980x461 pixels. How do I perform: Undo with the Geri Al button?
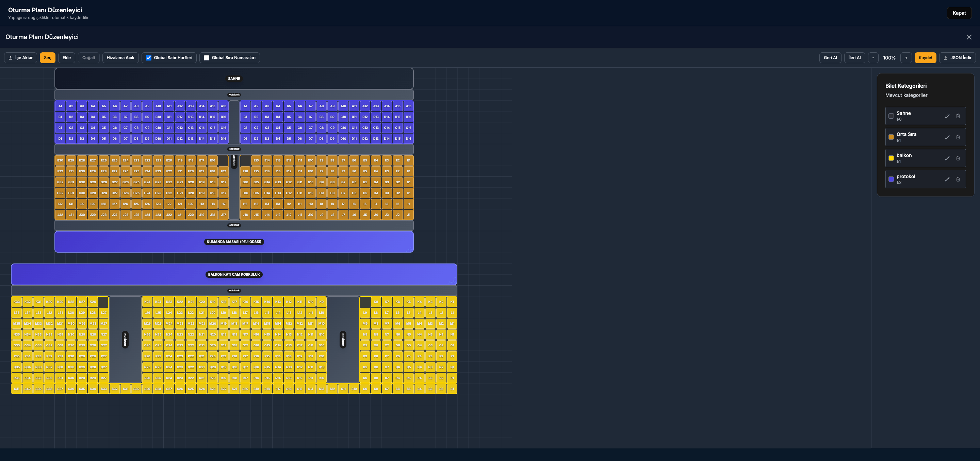[830, 58]
